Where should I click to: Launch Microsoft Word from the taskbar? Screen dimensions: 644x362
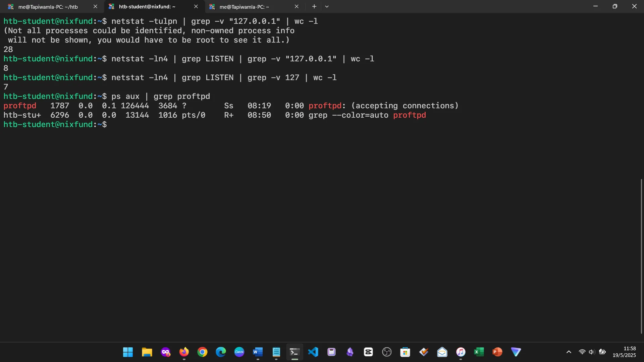coord(258,352)
